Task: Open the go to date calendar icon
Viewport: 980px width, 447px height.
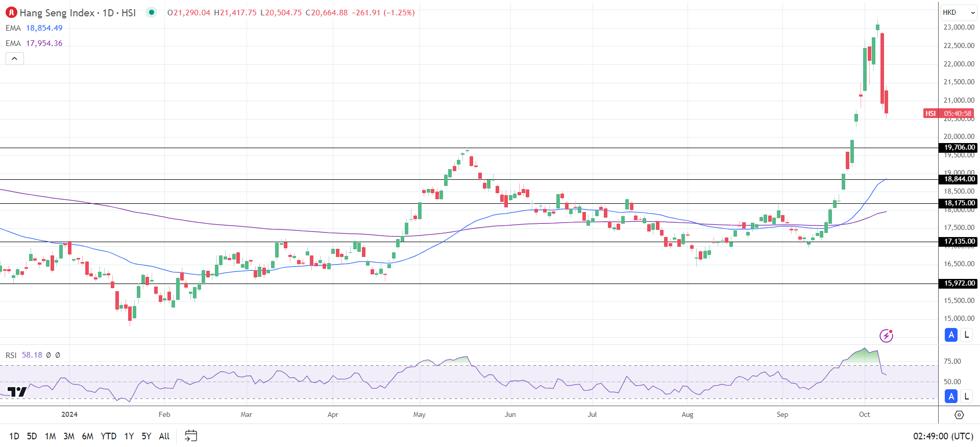Action: point(191,436)
